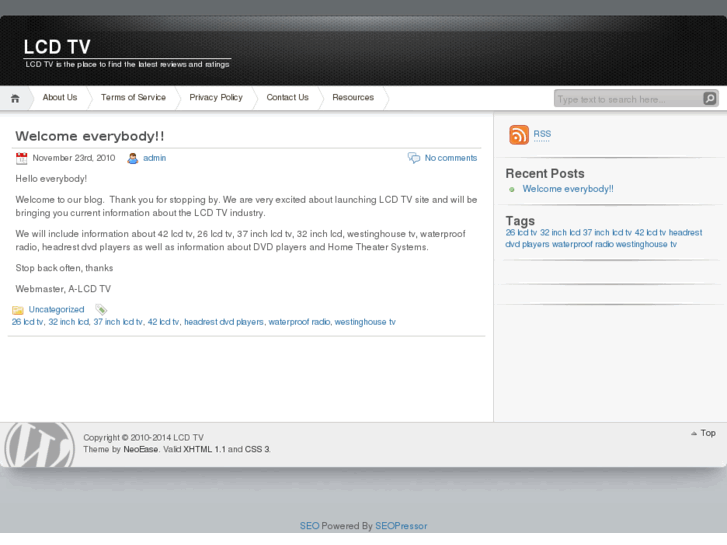Click the tag label icon
727x545 pixels.
point(101,309)
